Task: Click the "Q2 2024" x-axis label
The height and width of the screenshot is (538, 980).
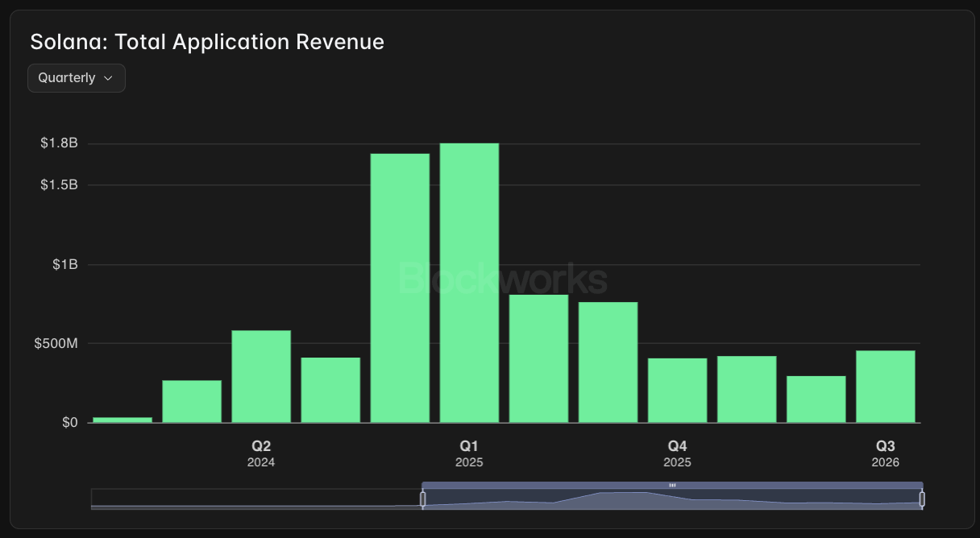Action: [x=261, y=453]
